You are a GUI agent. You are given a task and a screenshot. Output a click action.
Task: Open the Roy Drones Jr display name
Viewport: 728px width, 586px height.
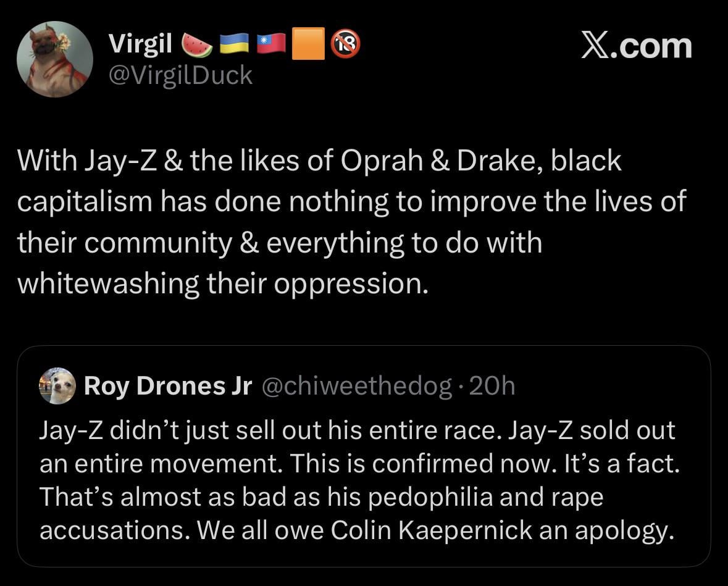pyautogui.click(x=168, y=386)
